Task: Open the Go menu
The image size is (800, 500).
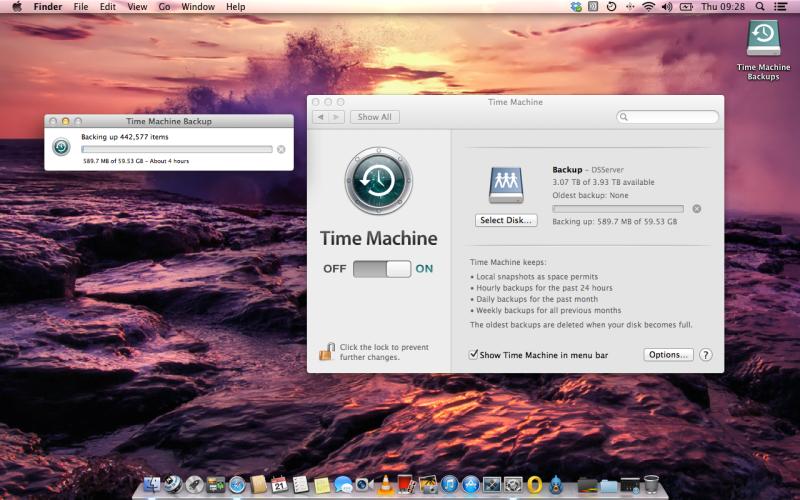Action: (x=164, y=7)
